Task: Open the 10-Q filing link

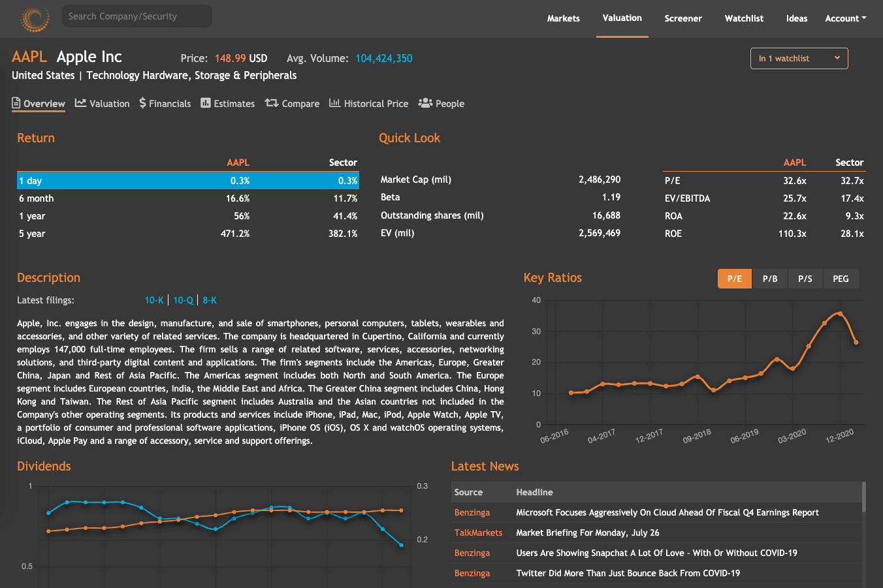Action: click(183, 300)
